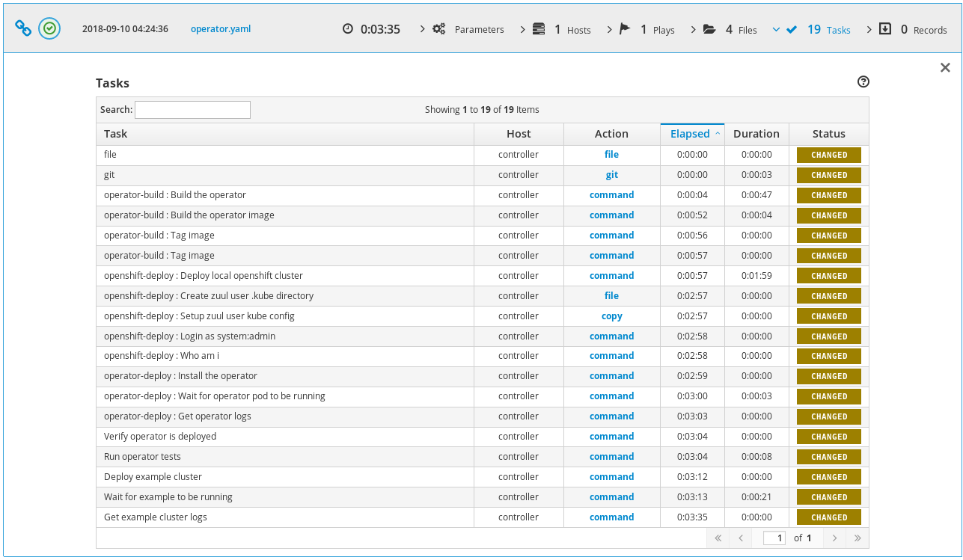Collapse the Tasks section chevron
Viewport: 963px width, 560px height.
tap(776, 29)
